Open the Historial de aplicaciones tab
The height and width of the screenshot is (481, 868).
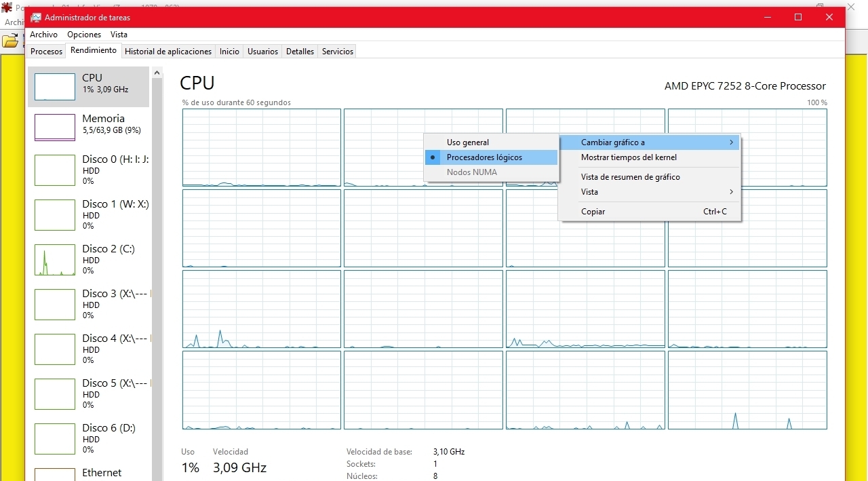coord(168,52)
